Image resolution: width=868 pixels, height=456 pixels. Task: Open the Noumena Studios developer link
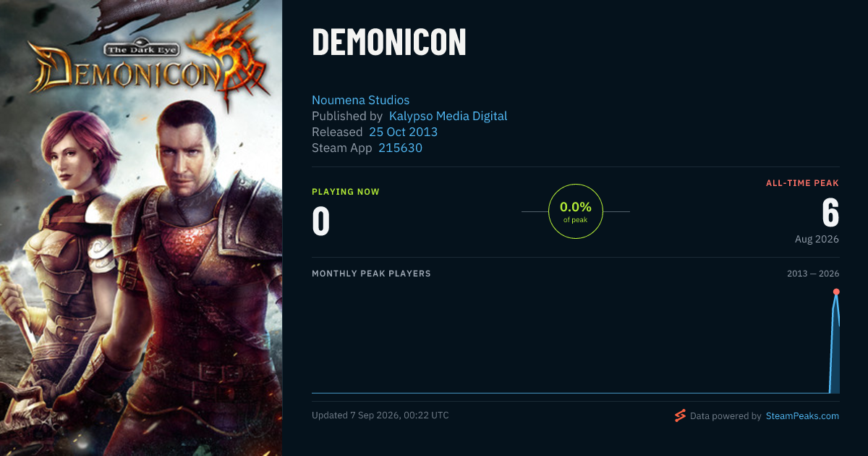pos(360,100)
